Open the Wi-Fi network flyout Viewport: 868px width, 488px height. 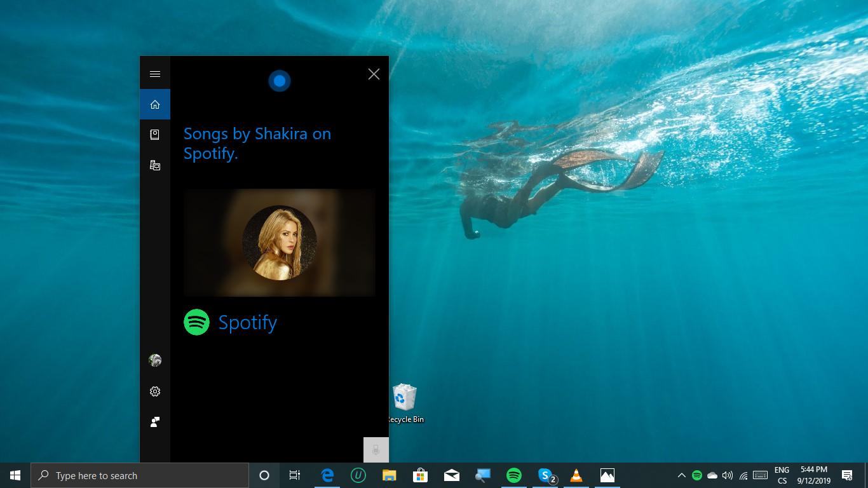coord(743,475)
